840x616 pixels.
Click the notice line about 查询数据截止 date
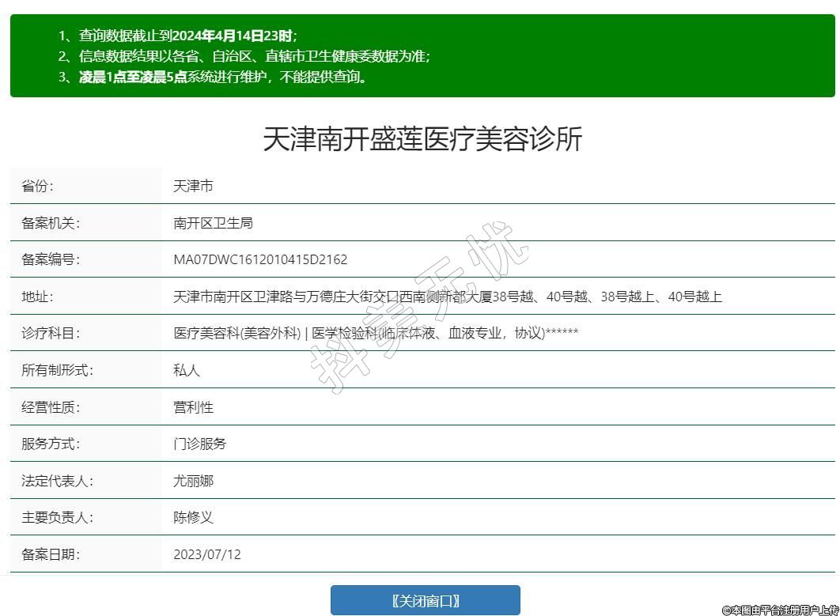pos(178,36)
